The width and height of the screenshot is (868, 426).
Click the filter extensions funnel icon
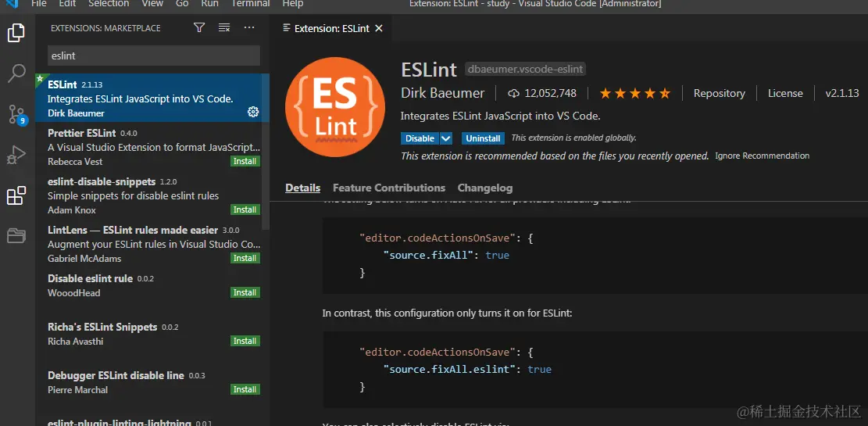coord(199,27)
